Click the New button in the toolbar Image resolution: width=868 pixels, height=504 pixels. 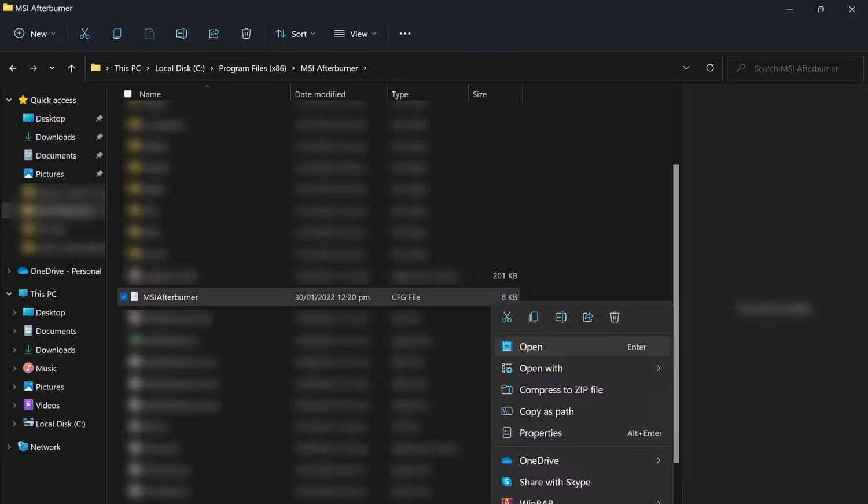pos(35,34)
